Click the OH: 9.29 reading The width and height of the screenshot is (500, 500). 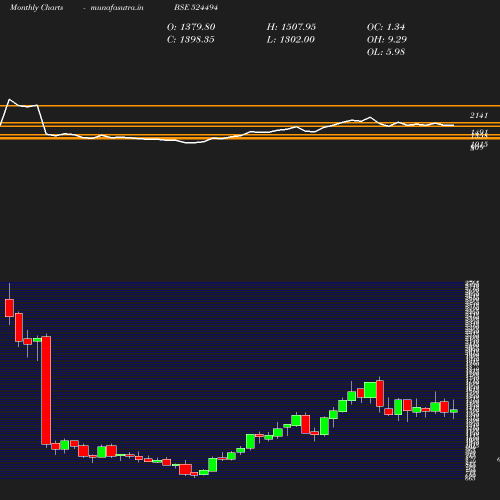[387, 40]
